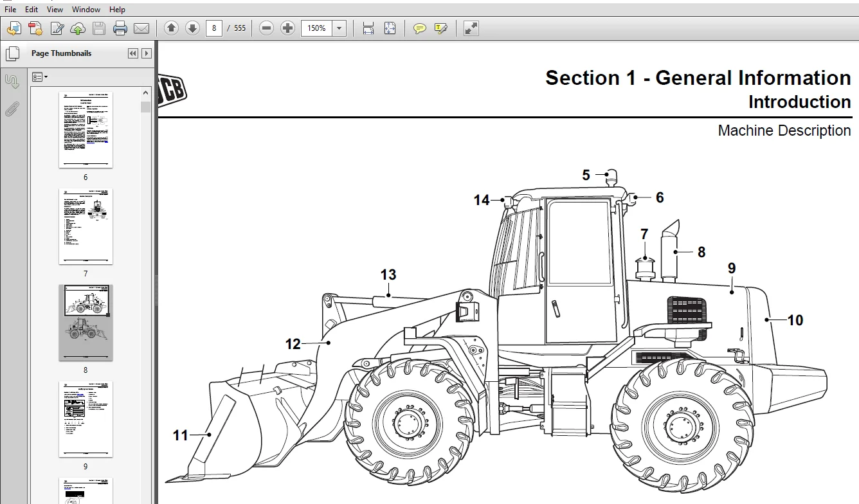Click the Save floppy disk icon
The image size is (859, 504).
pos(99,28)
